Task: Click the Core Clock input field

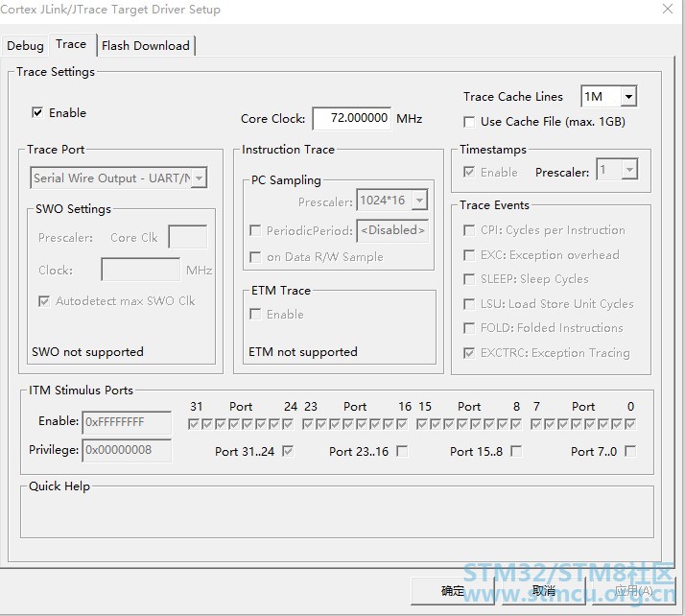Action: (x=352, y=118)
